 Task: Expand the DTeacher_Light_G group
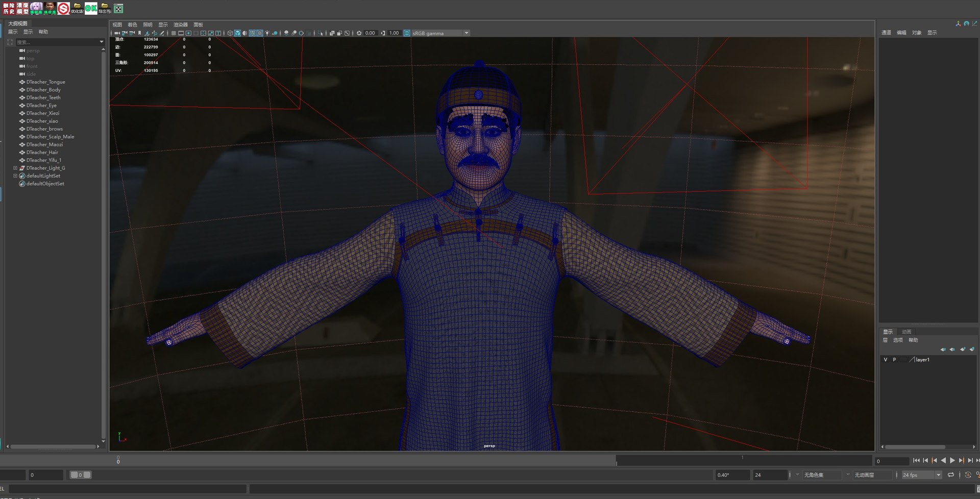[x=15, y=168]
